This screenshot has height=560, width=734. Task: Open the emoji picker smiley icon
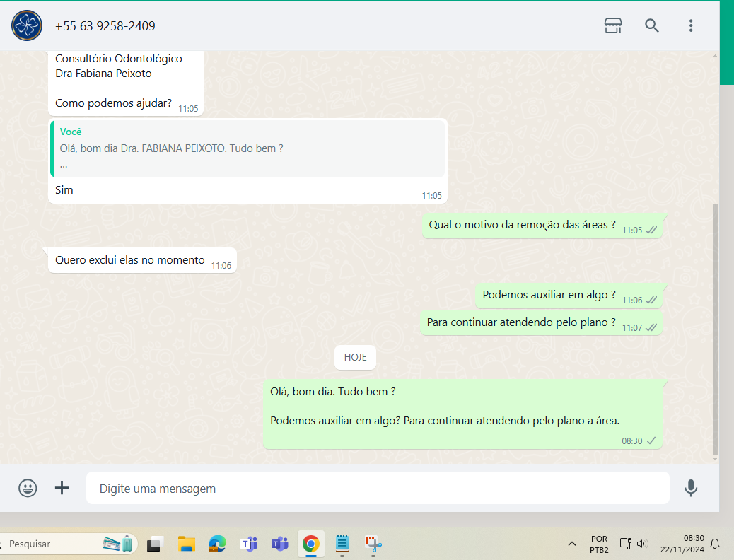click(28, 488)
